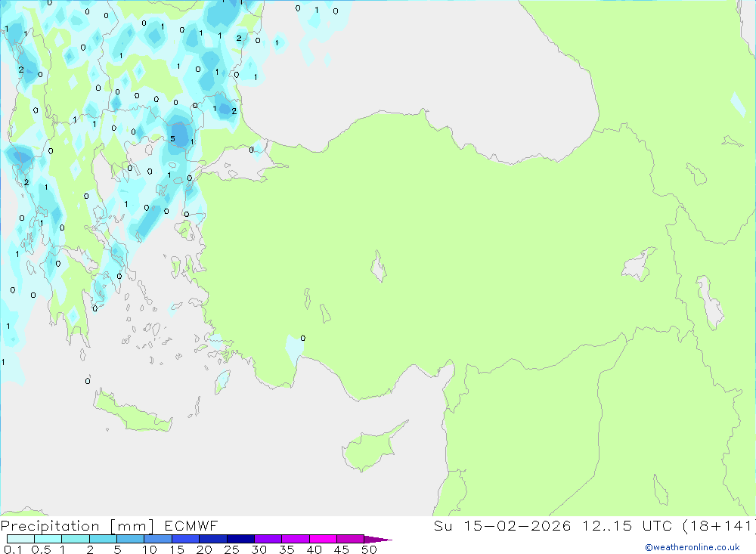Click the legend scale label '0.1'
The height and width of the screenshot is (554, 756).
13,549
